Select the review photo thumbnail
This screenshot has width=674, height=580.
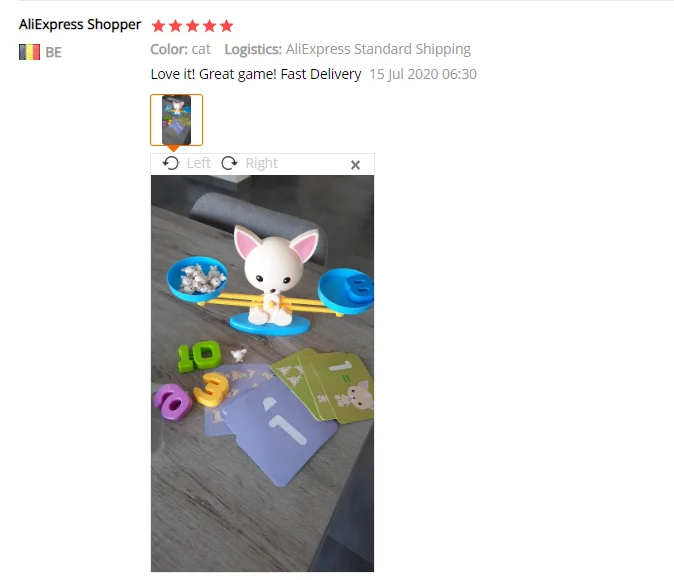176,120
